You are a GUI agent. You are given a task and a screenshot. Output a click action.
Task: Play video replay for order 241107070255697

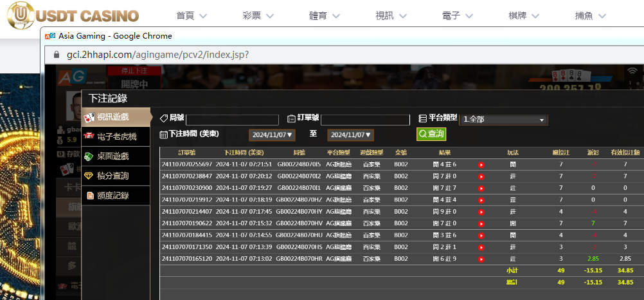tap(481, 165)
